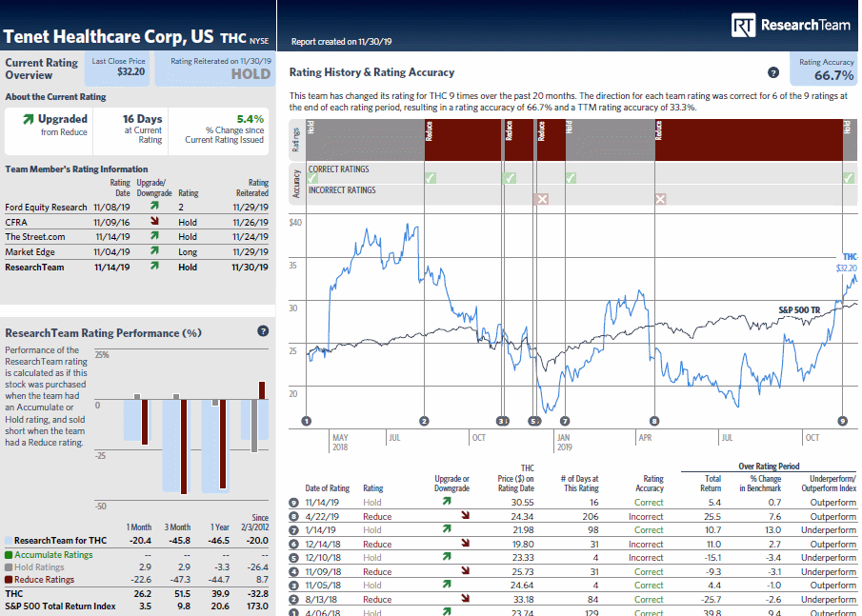Screen dimensions: 862x616
Task: Click the correct check mark above chart marker 9
Action: (849, 178)
